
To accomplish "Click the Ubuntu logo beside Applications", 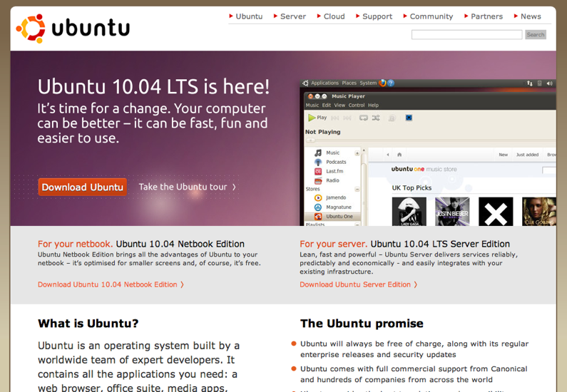I will point(305,83).
